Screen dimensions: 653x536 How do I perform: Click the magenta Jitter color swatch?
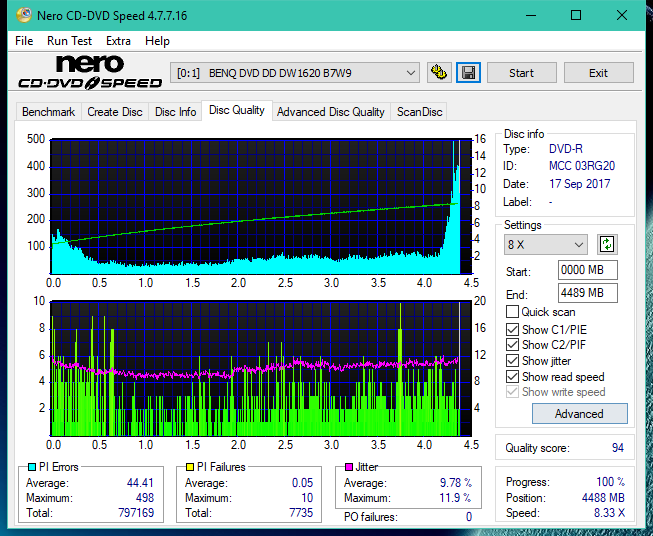(349, 467)
